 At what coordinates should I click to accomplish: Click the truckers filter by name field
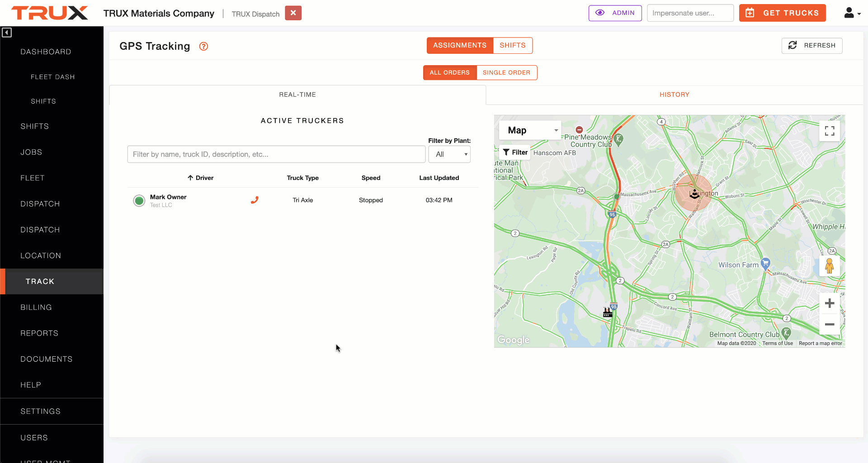[276, 154]
